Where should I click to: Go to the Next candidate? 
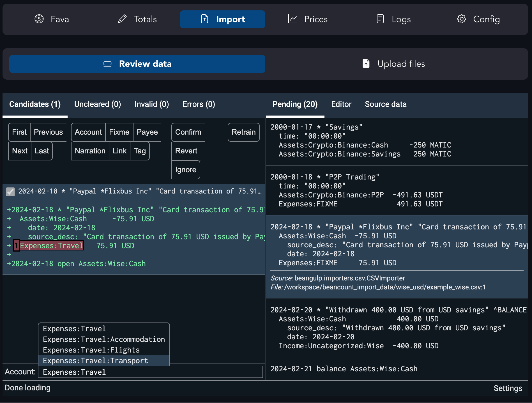[20, 151]
